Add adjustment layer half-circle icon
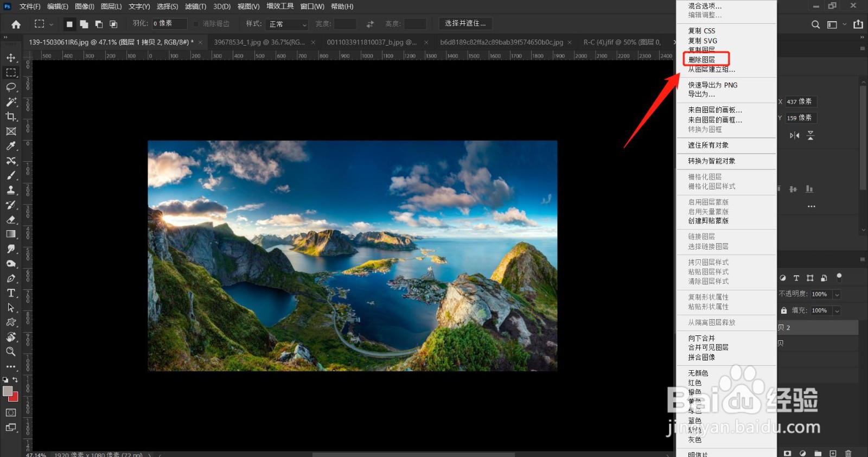This screenshot has width=868, height=457. [x=803, y=453]
